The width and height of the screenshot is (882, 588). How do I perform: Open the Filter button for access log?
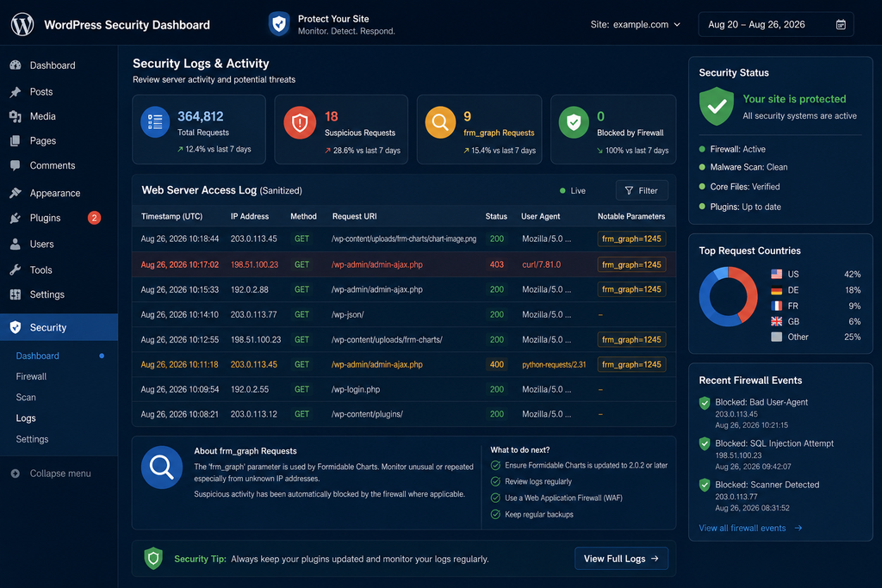pyautogui.click(x=642, y=190)
